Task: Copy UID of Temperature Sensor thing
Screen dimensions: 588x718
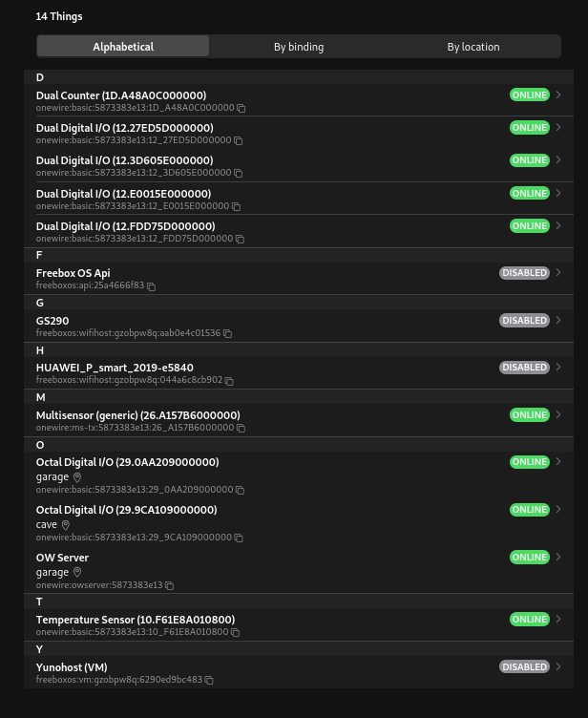Action: pos(236,633)
